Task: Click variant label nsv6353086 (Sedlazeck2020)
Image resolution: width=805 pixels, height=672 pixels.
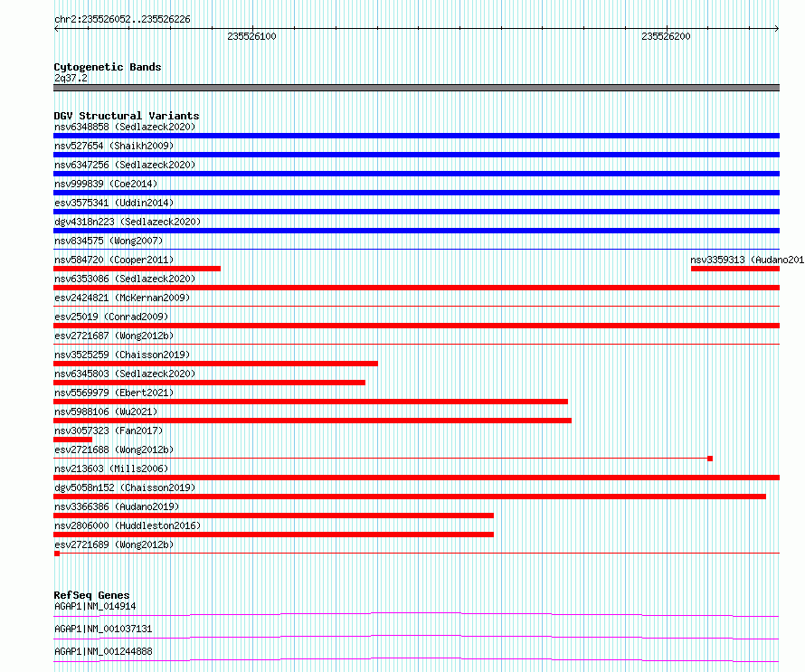Action: point(125,279)
